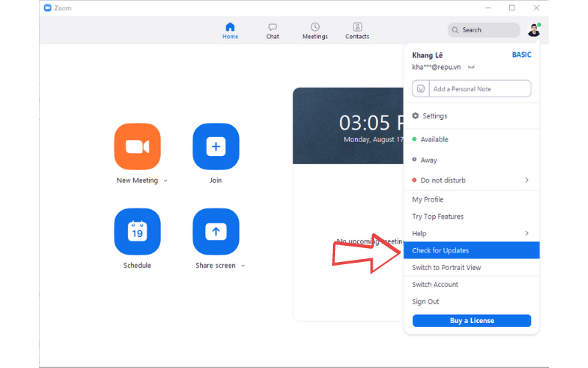Expand the Help submenu arrow
The height and width of the screenshot is (368, 588).
[526, 233]
